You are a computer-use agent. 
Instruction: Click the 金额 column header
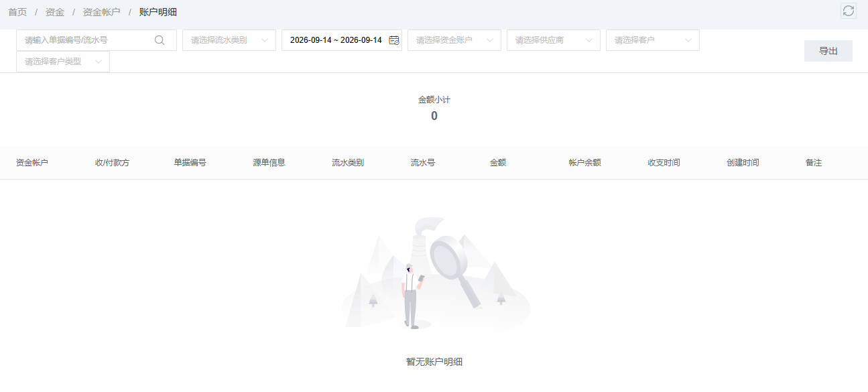point(498,163)
